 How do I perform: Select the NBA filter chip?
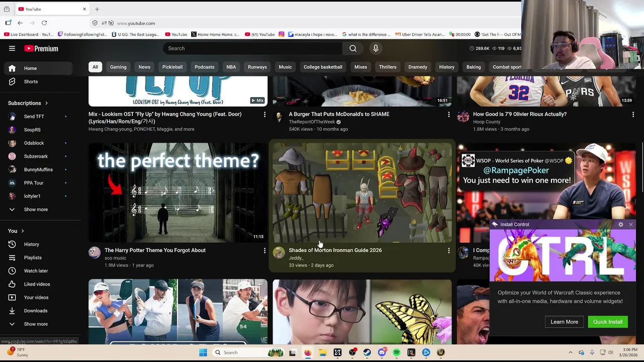tap(231, 67)
